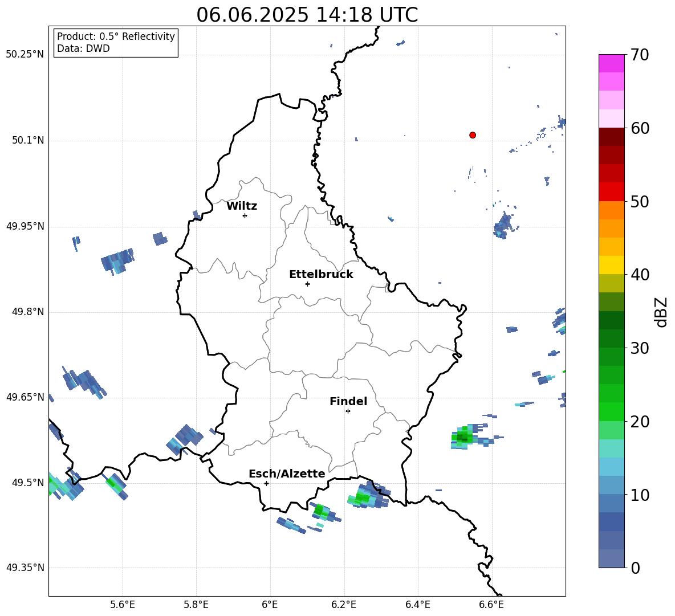The image size is (675, 616).
Task: Click the title 06.06.2025 14:18 UTC
Action: coord(307,14)
